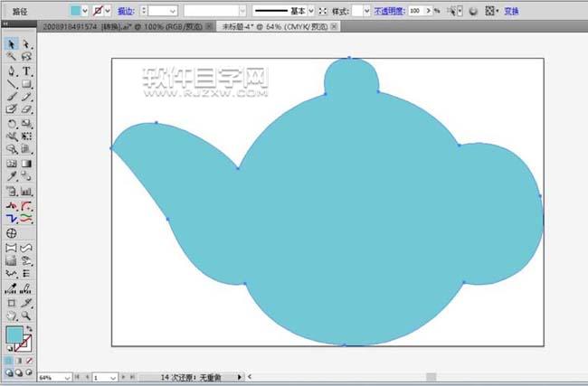Open the 基本 brush definition dropdown
588x386 pixels.
pyautogui.click(x=311, y=11)
